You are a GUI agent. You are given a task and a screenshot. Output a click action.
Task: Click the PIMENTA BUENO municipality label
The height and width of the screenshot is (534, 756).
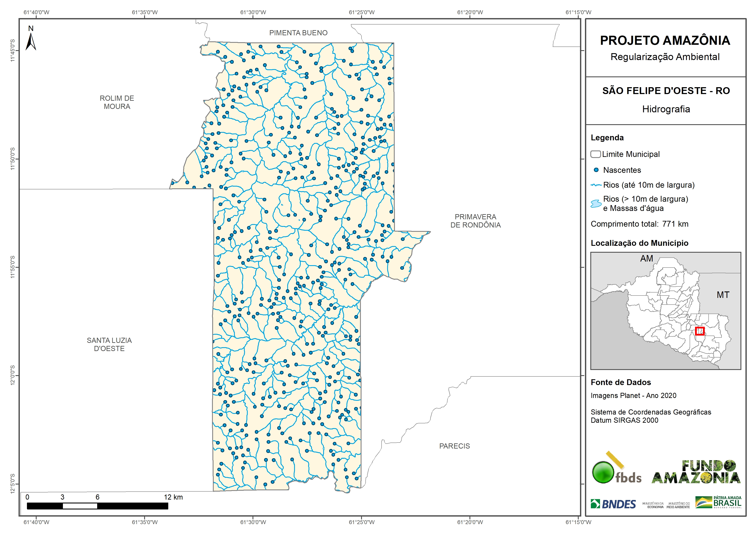point(298,33)
